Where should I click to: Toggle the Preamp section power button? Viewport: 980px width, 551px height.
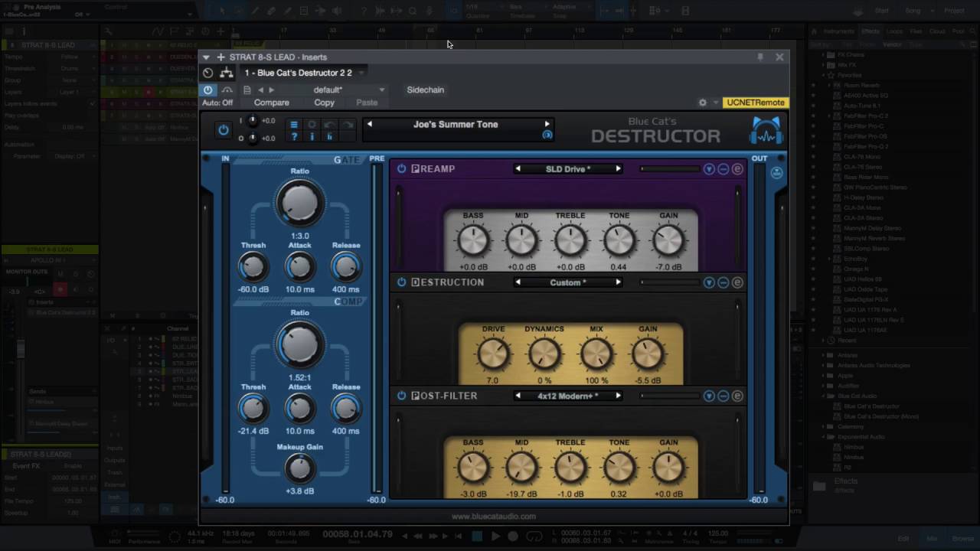(x=401, y=169)
